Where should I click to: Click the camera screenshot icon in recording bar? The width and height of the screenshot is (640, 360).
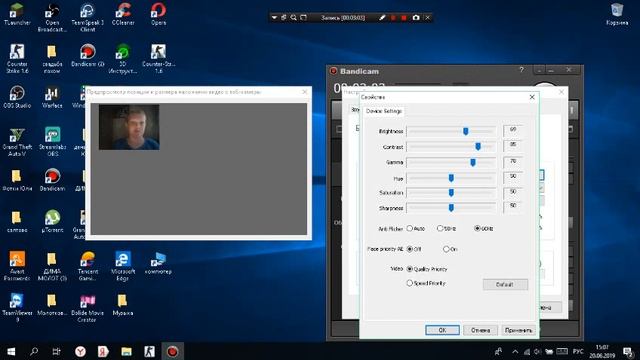[x=416, y=18]
